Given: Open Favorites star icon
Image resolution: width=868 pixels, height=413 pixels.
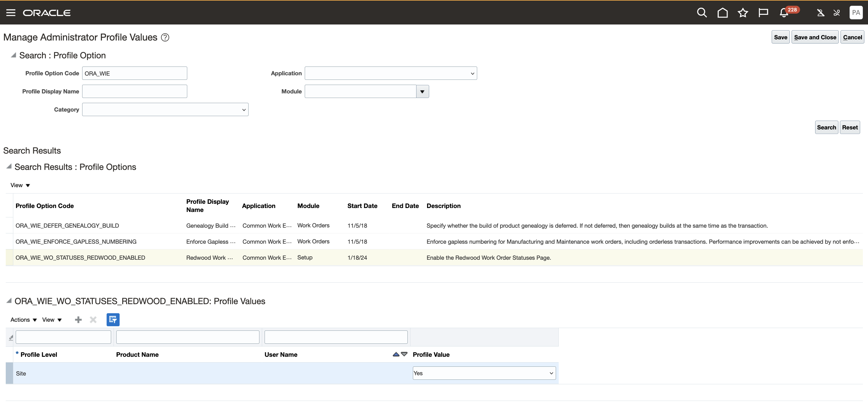Looking at the screenshot, I should (743, 13).
